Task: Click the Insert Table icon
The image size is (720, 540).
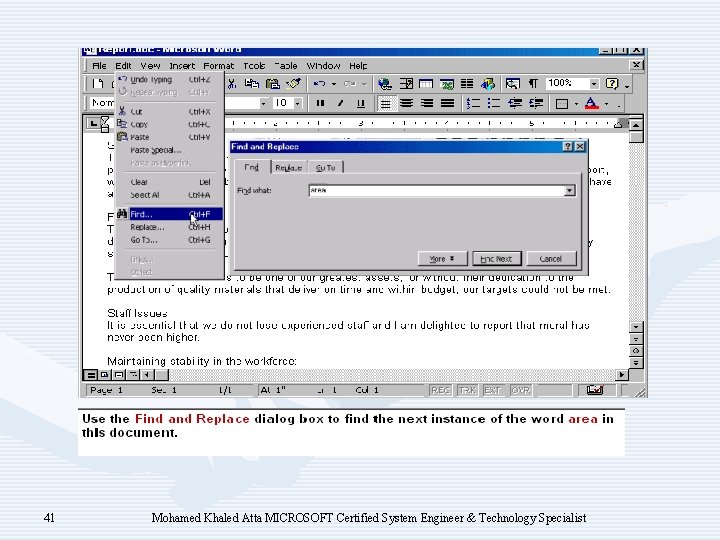Action: point(426,84)
